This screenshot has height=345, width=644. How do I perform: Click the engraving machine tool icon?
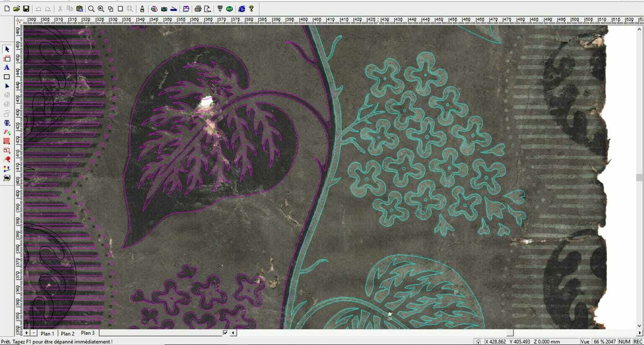pyautogui.click(x=220, y=9)
